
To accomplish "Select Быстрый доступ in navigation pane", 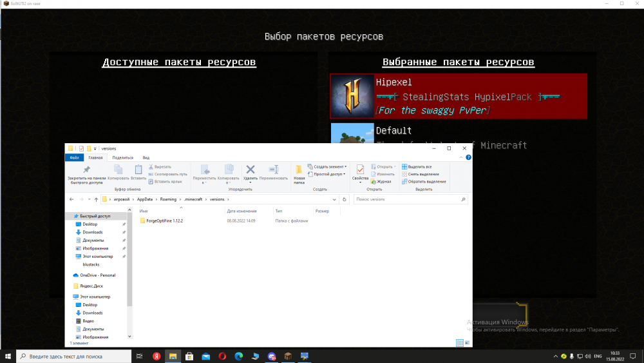I will pyautogui.click(x=95, y=216).
